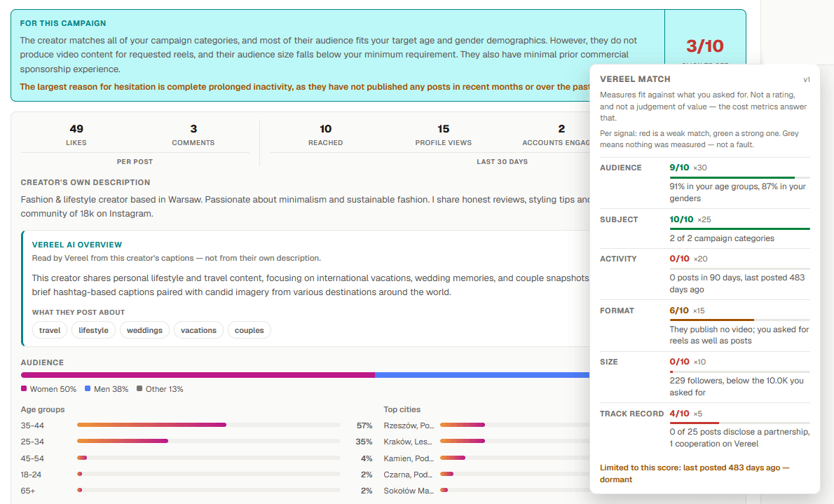Click the 49 Likes stat
This screenshot has height=504, width=834.
[x=76, y=135]
